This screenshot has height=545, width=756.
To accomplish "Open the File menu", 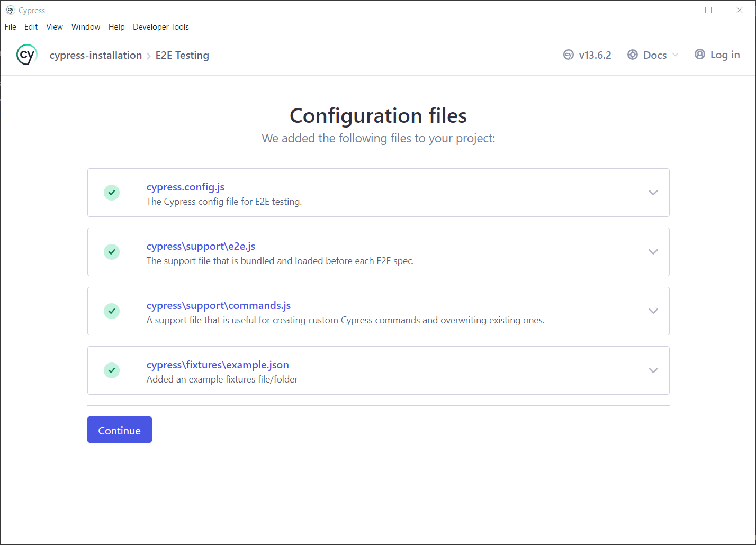I will [11, 27].
